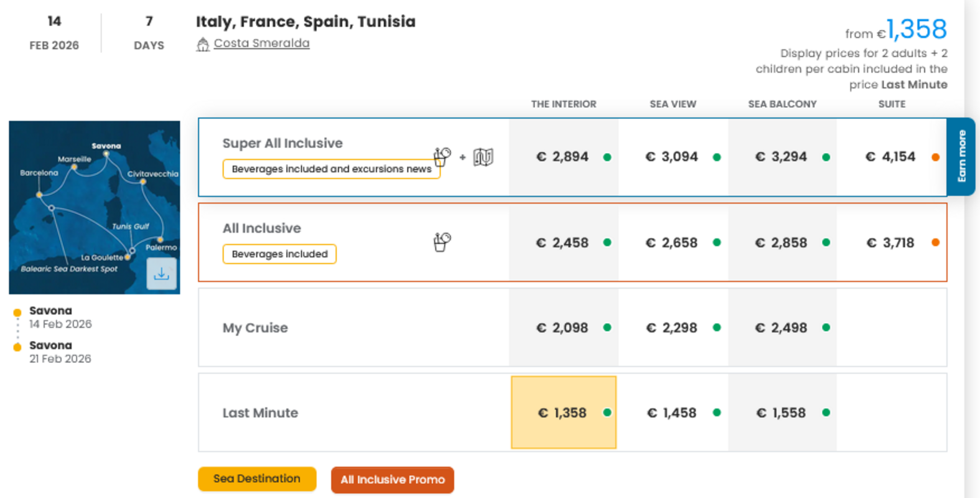The image size is (980, 498).
Task: Select All Inclusive Sea View €2,658
Action: pos(672,243)
